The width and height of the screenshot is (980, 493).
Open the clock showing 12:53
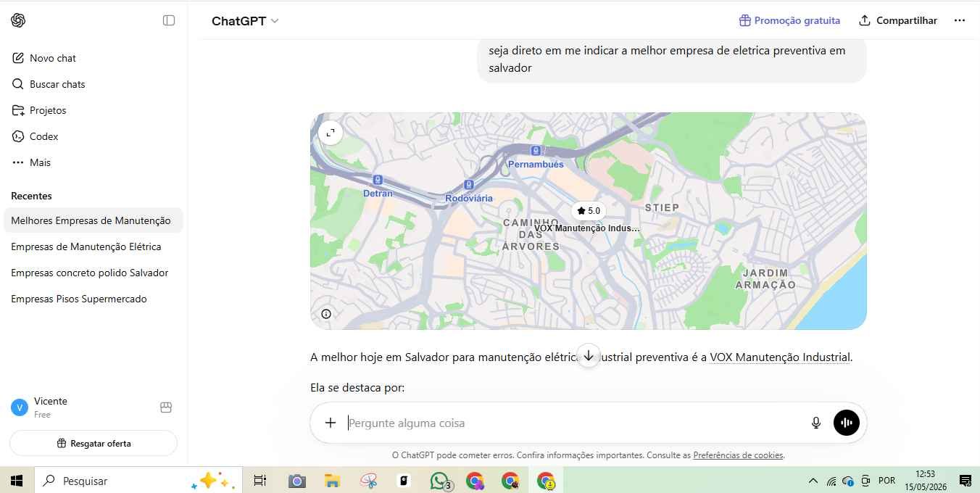click(x=926, y=481)
